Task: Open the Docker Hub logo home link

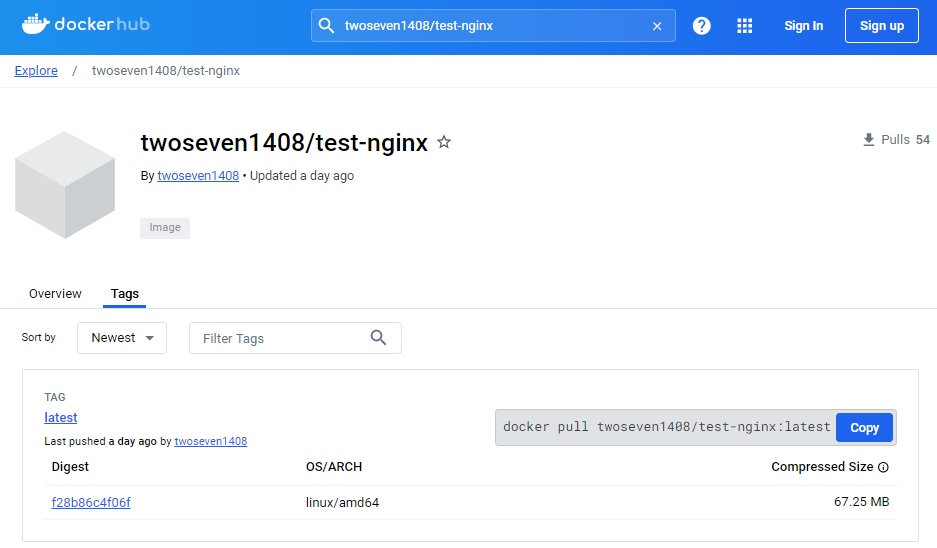Action: [85, 25]
